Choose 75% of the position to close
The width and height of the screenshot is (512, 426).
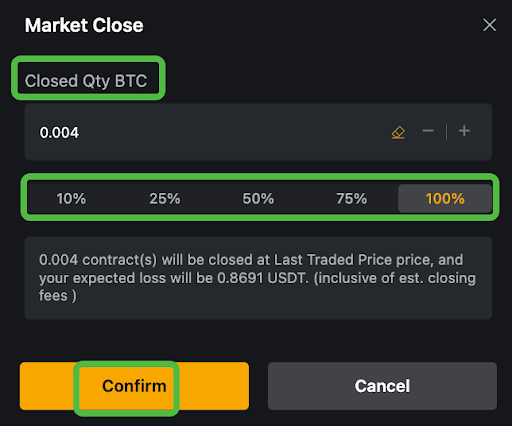click(x=351, y=199)
